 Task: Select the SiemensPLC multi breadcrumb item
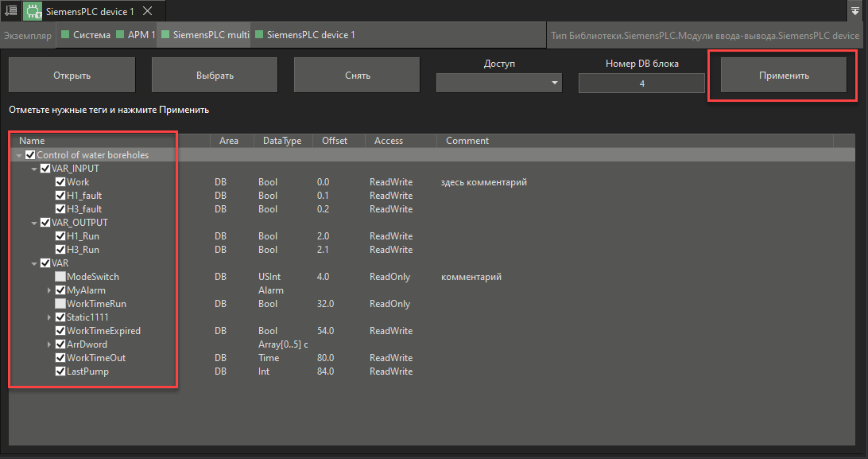click(x=205, y=35)
